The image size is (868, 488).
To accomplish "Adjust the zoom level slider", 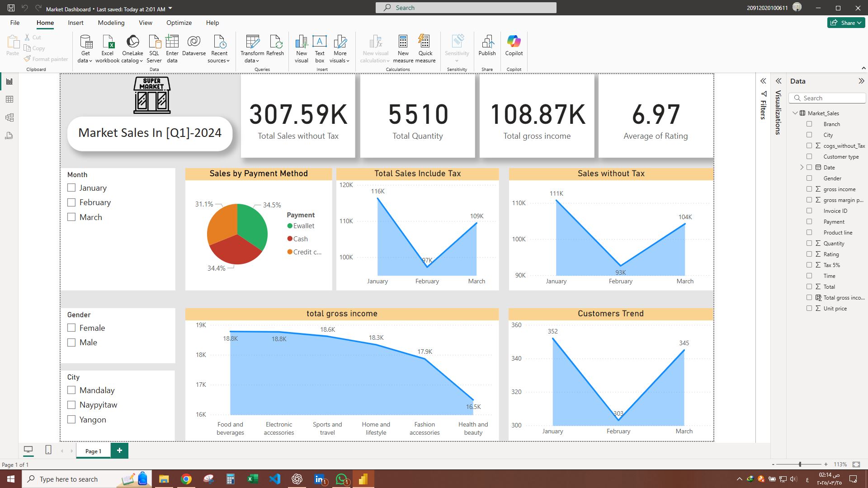I will point(800,465).
